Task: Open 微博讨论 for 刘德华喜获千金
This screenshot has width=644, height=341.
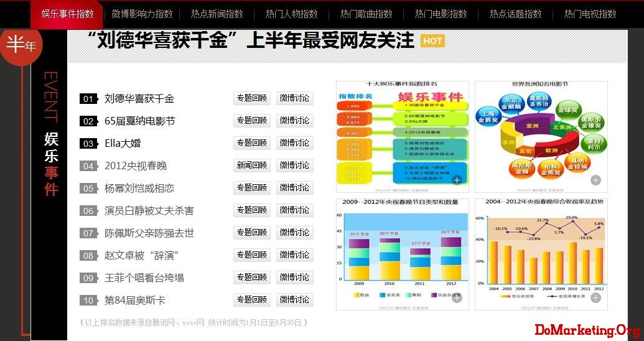Action: click(294, 98)
